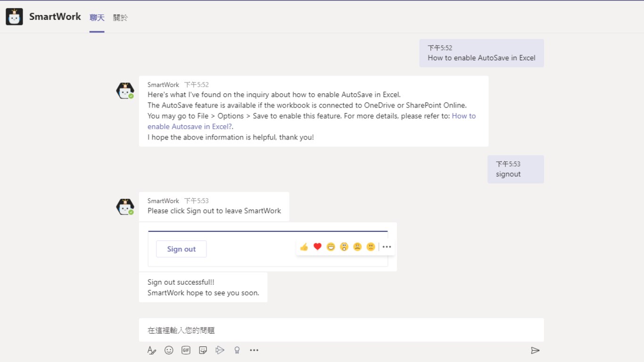Open the text Format options
The height and width of the screenshot is (362, 644).
151,350
